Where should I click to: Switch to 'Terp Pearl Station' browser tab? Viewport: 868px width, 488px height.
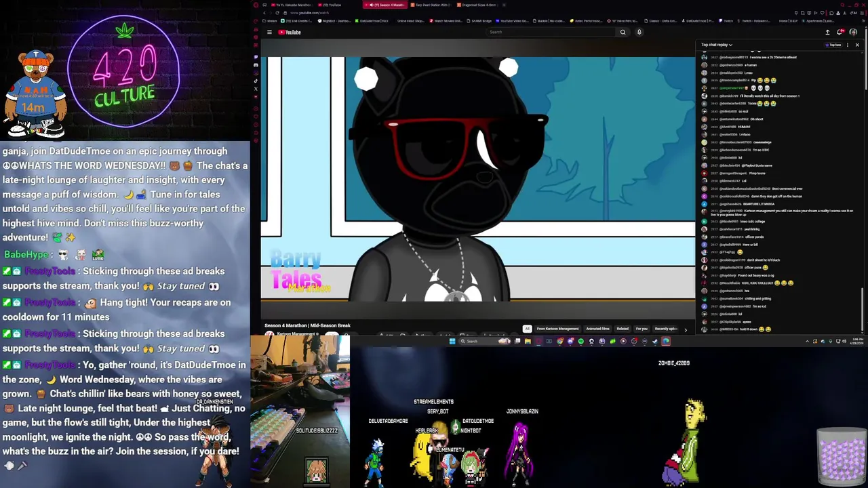[430, 5]
